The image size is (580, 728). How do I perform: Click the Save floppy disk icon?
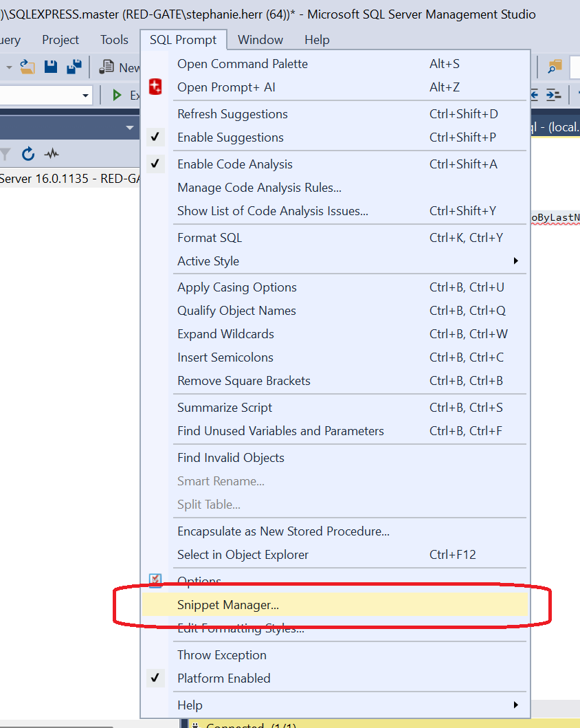[51, 67]
